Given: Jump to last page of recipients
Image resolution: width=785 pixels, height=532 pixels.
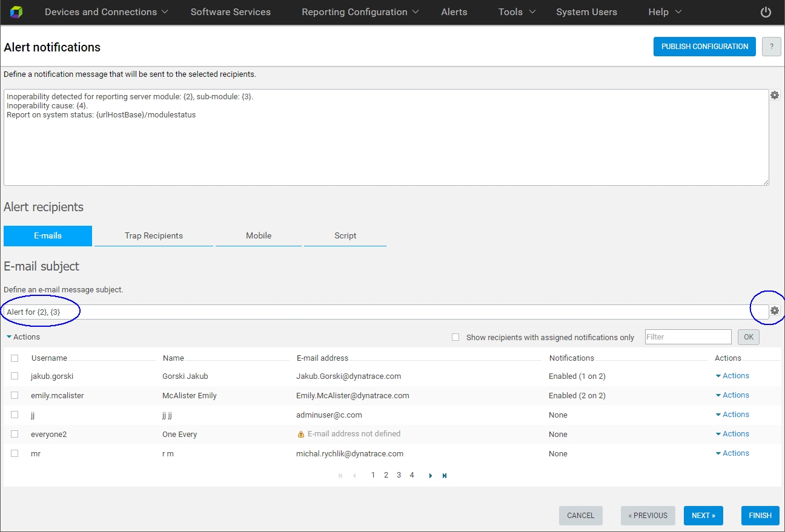Looking at the screenshot, I should 445,476.
